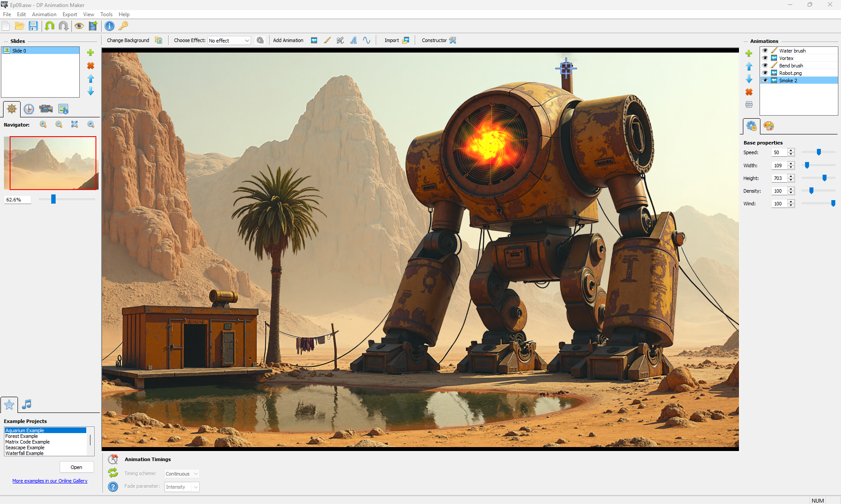This screenshot has width=841, height=504.
Task: Select the brush animation tool
Action: point(327,40)
